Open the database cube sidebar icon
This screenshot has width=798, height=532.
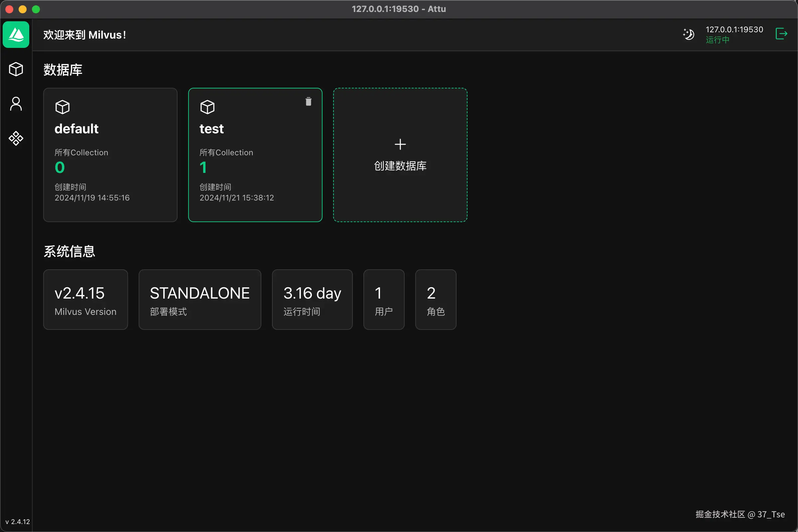[16, 69]
